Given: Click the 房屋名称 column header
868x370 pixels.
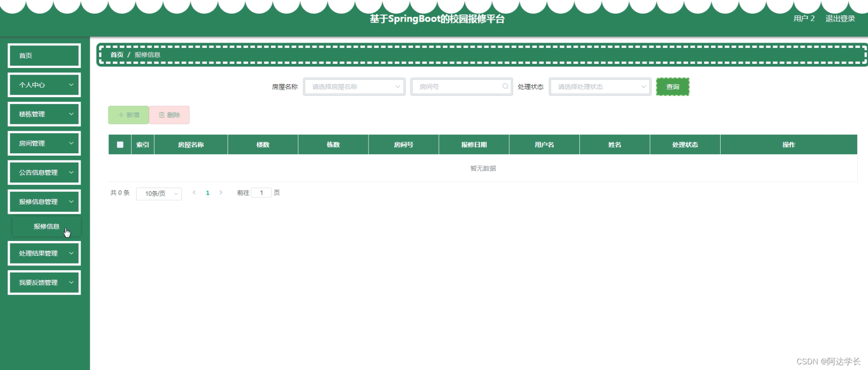Looking at the screenshot, I should [x=191, y=144].
